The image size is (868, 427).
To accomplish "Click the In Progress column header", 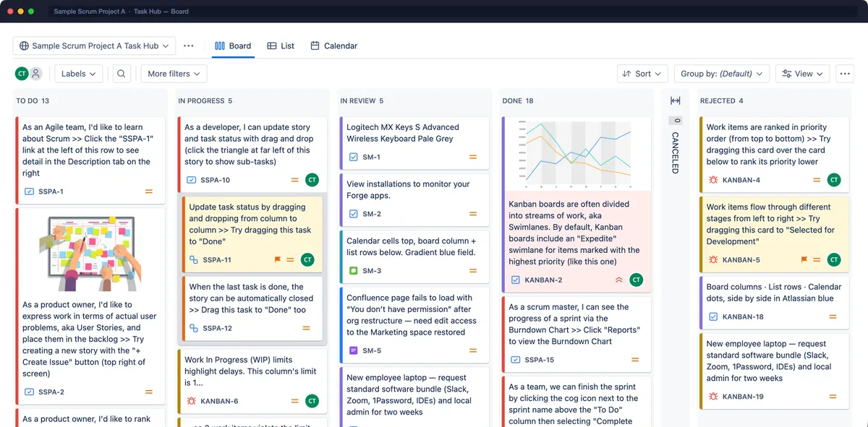I will coord(205,100).
